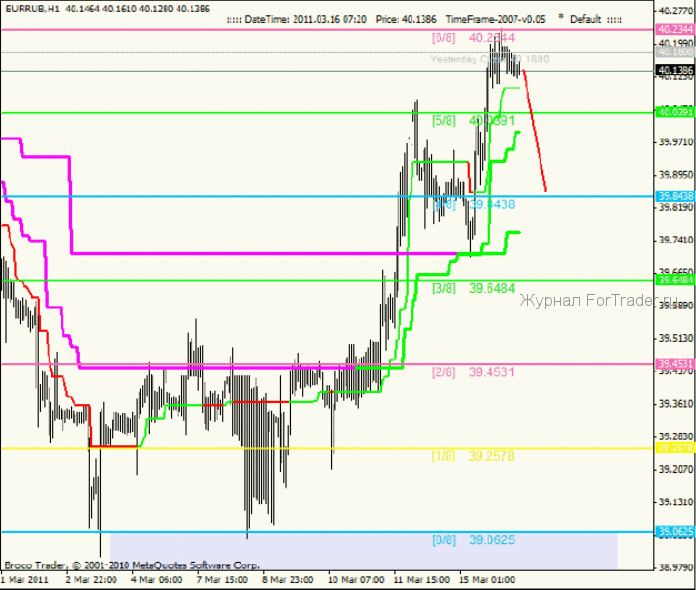Click the 10 Mar 07:00 time axis label
The width and height of the screenshot is (696, 590).
pyautogui.click(x=356, y=580)
